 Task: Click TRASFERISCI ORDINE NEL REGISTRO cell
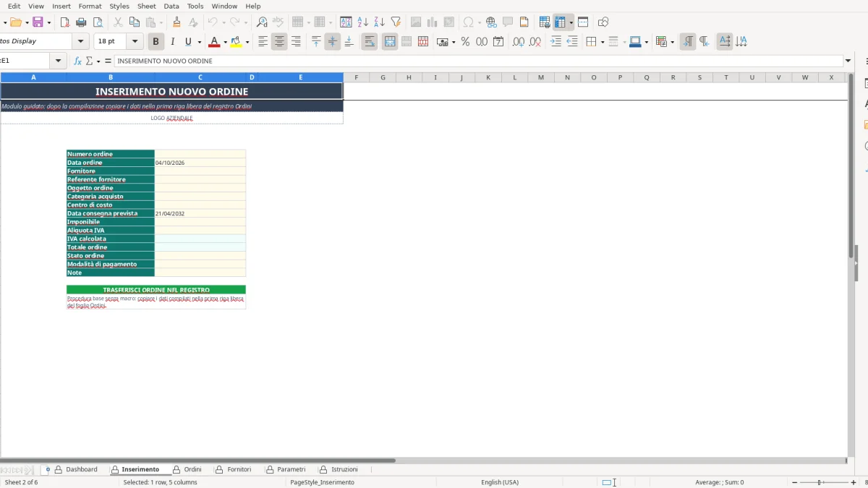click(x=156, y=290)
